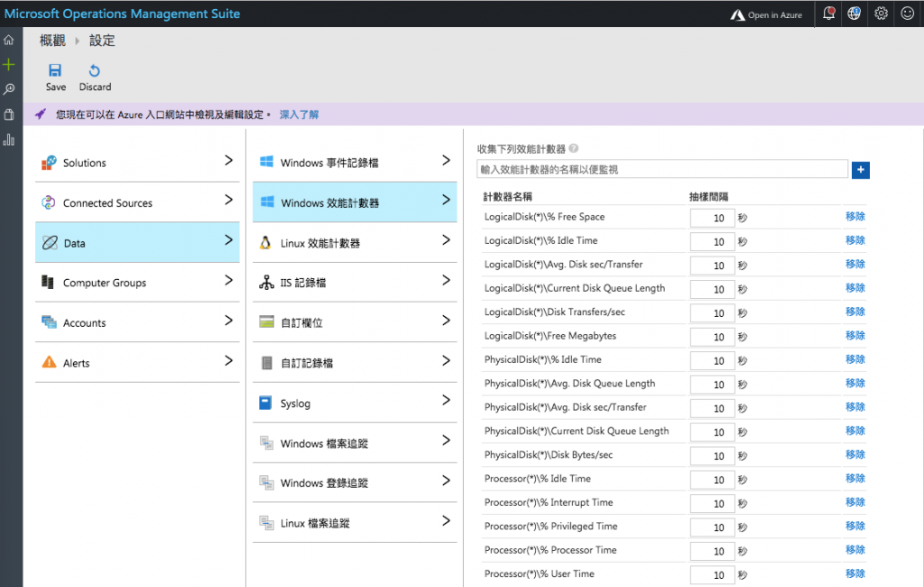Remove PhysicalDisk(*)\Disk Bytes/sec counter
Viewport: 924px width, 587px height.
[x=855, y=454]
